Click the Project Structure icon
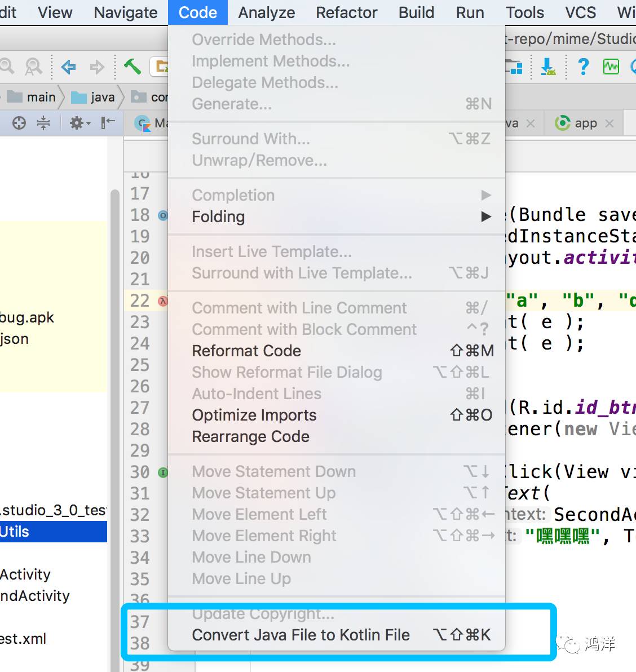The width and height of the screenshot is (636, 672). tap(514, 67)
